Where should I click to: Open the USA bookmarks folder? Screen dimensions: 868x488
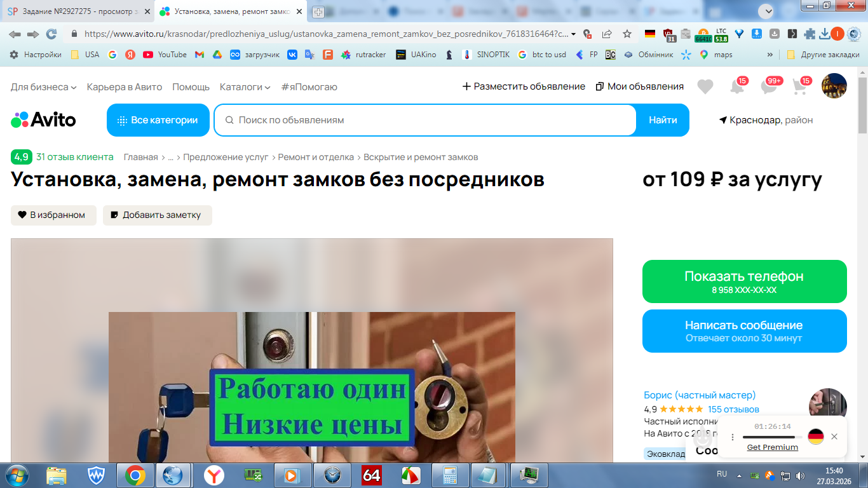pos(85,55)
